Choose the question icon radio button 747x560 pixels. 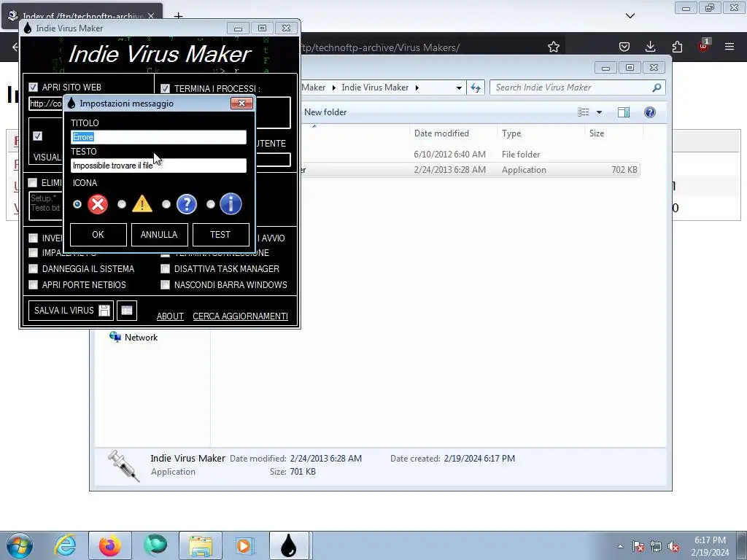166,204
